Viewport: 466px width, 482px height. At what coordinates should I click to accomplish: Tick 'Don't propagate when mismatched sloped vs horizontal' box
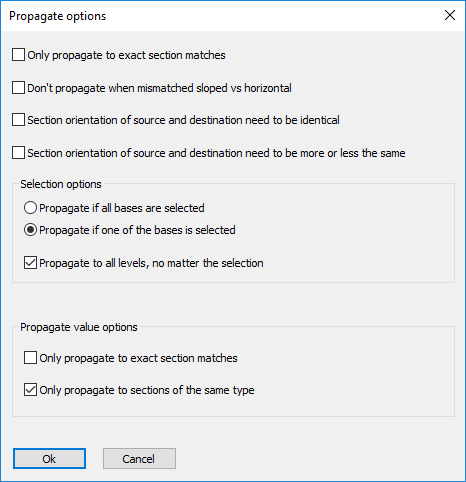[18, 88]
